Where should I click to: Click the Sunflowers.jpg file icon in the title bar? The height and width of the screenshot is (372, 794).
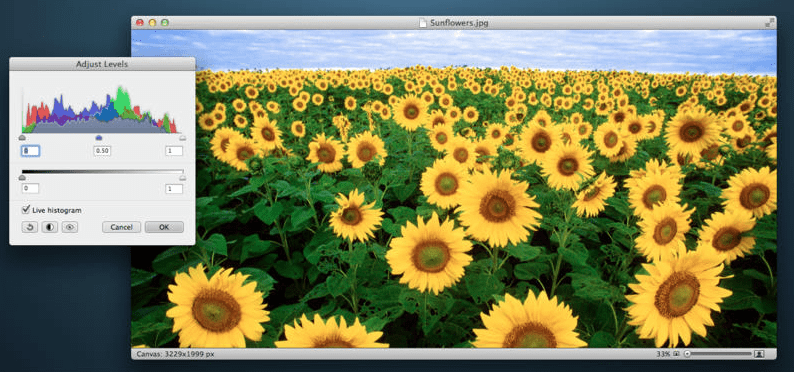tap(423, 23)
